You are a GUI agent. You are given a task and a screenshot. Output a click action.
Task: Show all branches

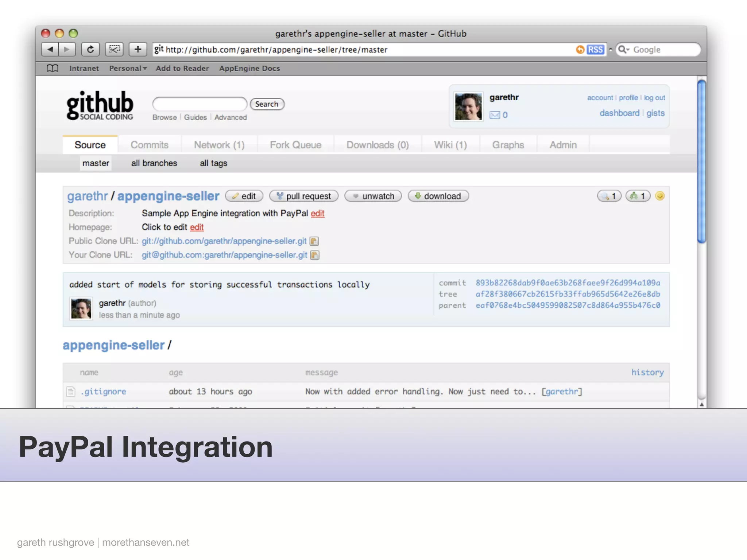click(x=154, y=163)
